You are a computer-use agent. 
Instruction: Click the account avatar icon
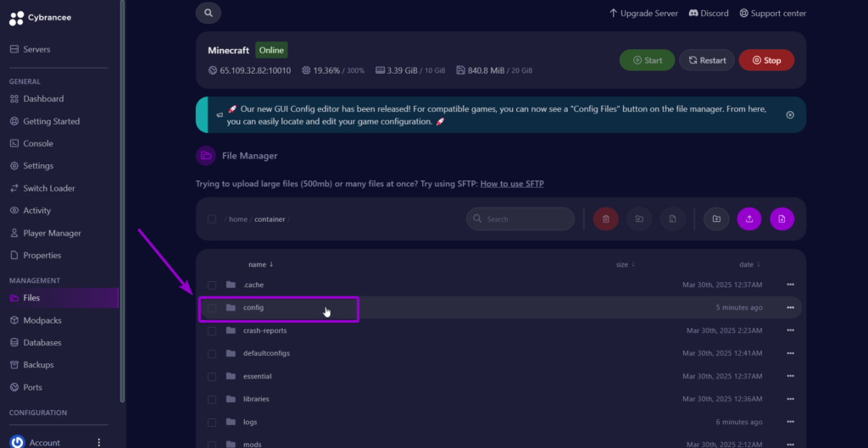pos(17,442)
